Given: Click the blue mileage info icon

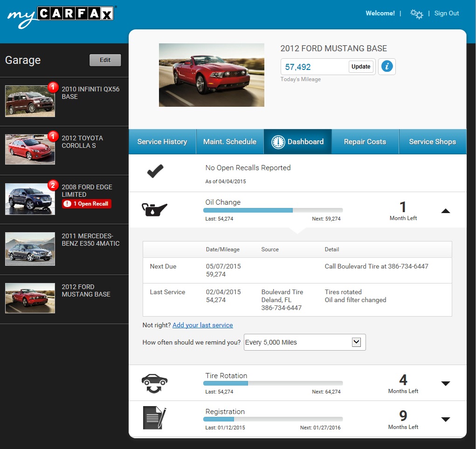Looking at the screenshot, I should pos(387,66).
